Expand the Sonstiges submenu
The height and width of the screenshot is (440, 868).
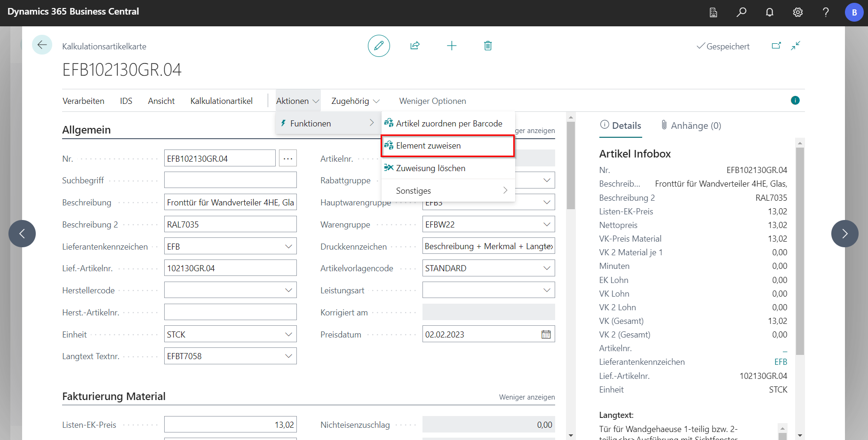(448, 191)
